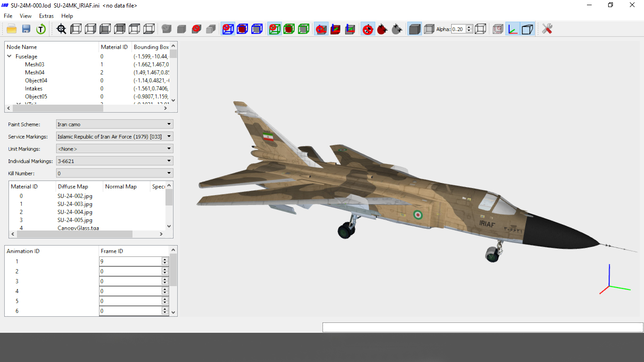
Task: Click the transparent cube icon left of Alpha
Action: (x=429, y=29)
